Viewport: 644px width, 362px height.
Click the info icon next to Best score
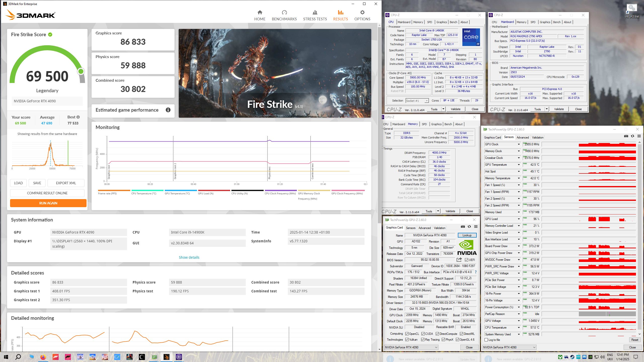(78, 117)
